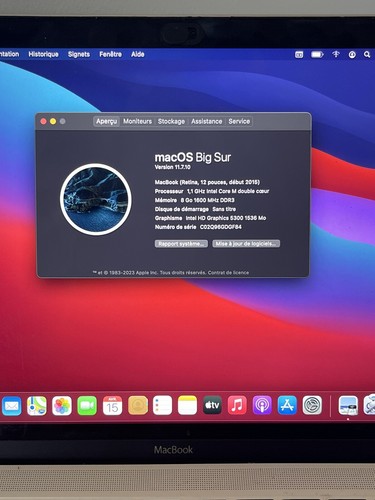Launch the Apple TV app from Dock

tap(212, 406)
